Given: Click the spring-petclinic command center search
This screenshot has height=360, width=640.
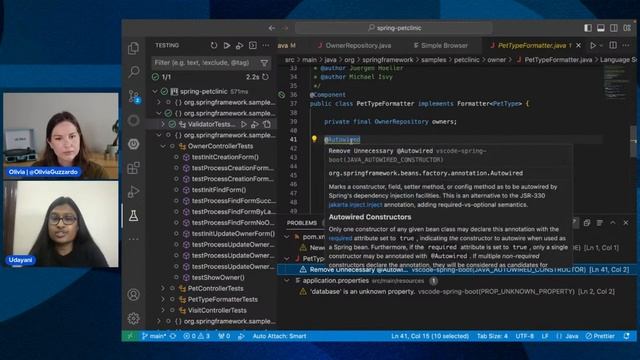Looking at the screenshot, I should (x=394, y=28).
